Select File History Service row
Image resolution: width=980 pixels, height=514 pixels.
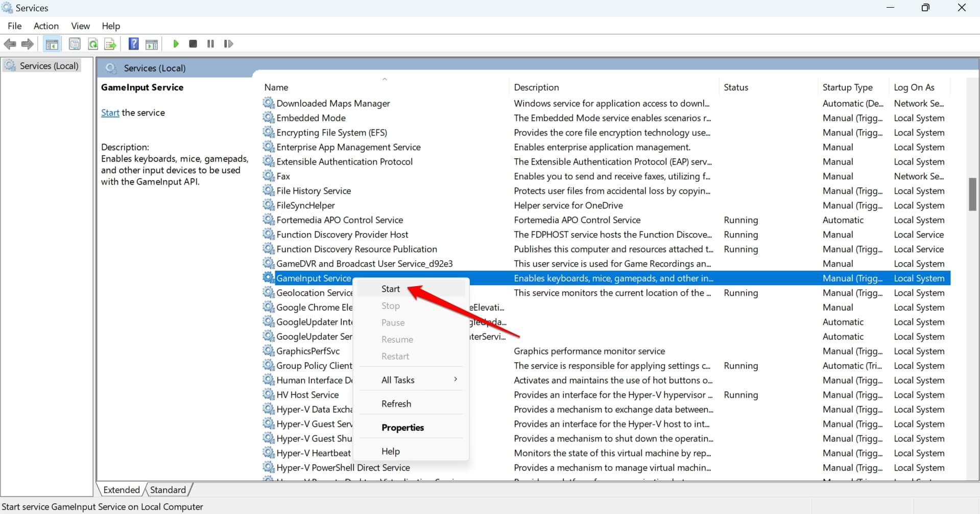pos(606,191)
